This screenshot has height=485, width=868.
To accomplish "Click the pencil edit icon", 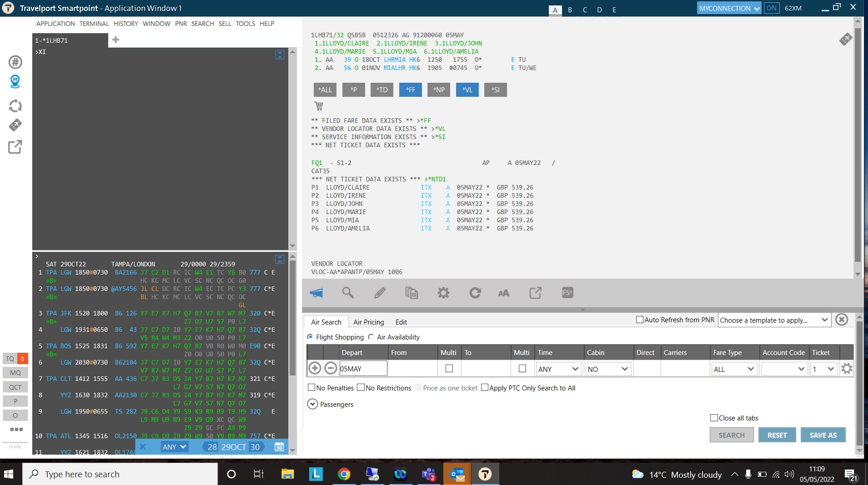I will click(x=380, y=293).
